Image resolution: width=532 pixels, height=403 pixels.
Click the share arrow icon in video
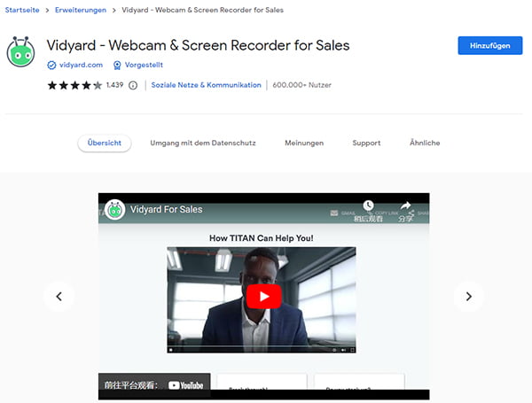click(406, 205)
